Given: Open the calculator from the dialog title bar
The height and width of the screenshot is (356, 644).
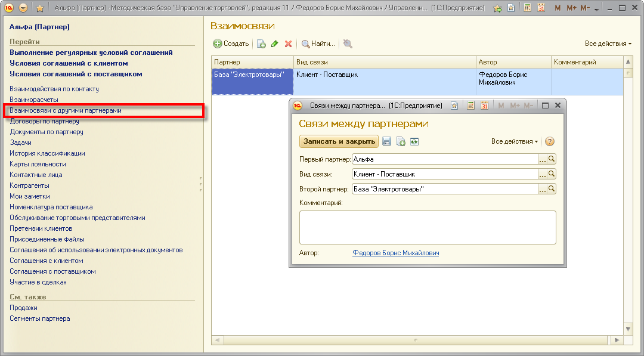Looking at the screenshot, I should 470,106.
